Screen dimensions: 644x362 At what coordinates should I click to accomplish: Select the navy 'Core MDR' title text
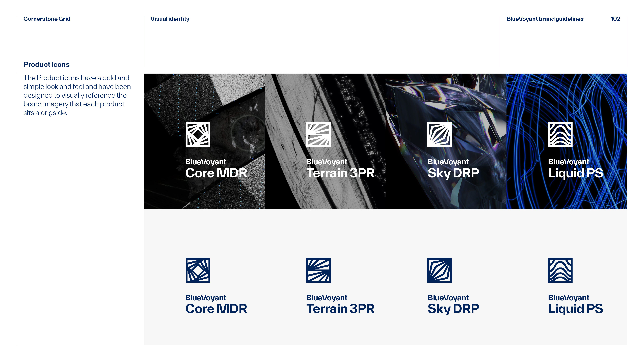click(216, 309)
